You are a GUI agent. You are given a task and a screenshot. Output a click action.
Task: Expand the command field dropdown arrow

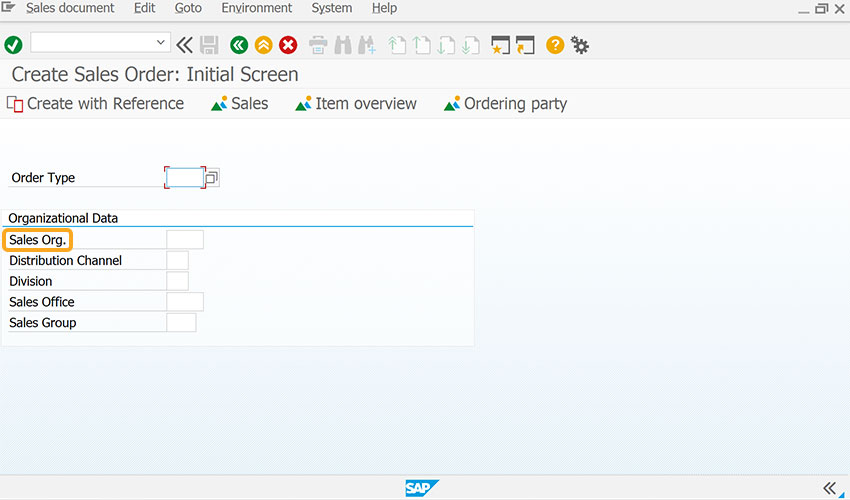point(160,42)
